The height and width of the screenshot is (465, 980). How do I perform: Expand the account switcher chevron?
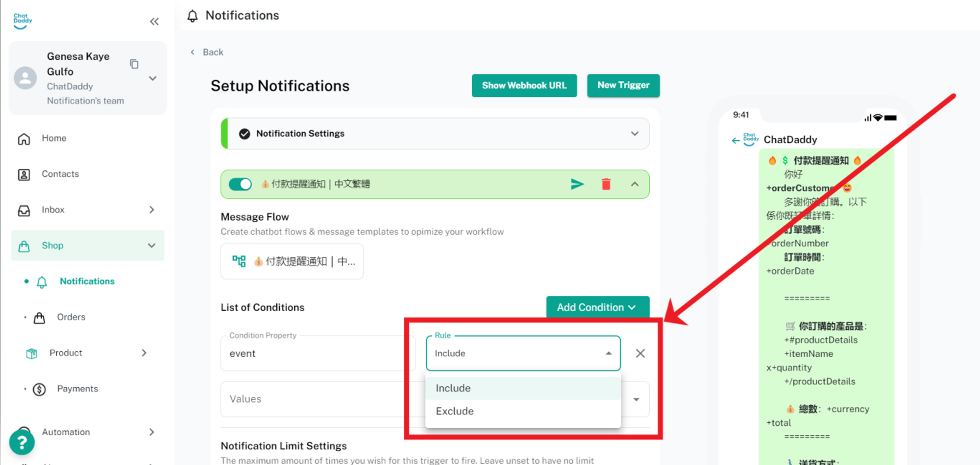(153, 78)
